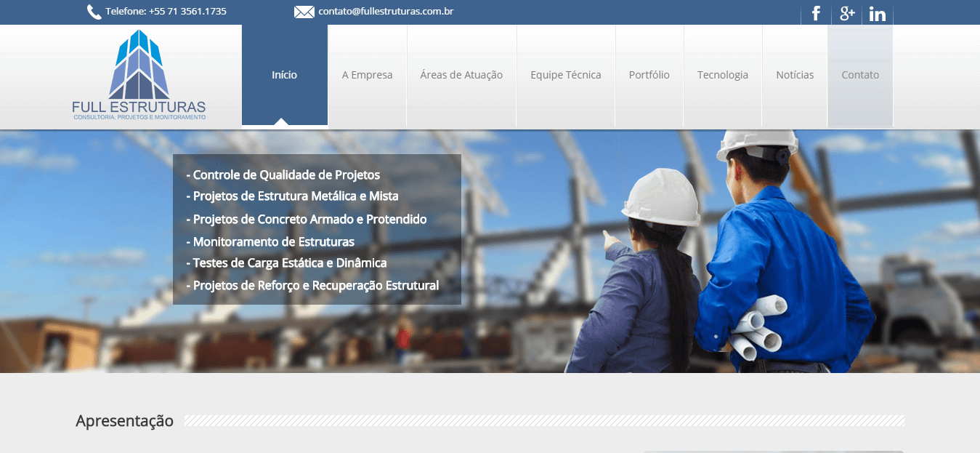Click the contato@fullestruturas.com.br email address
Viewport: 980px width, 453px height.
[386, 12]
